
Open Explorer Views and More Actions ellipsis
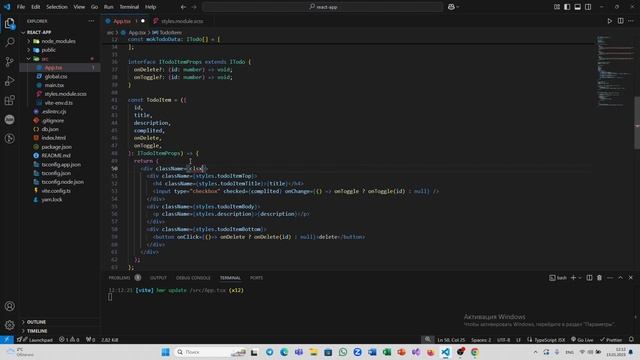coord(91,21)
